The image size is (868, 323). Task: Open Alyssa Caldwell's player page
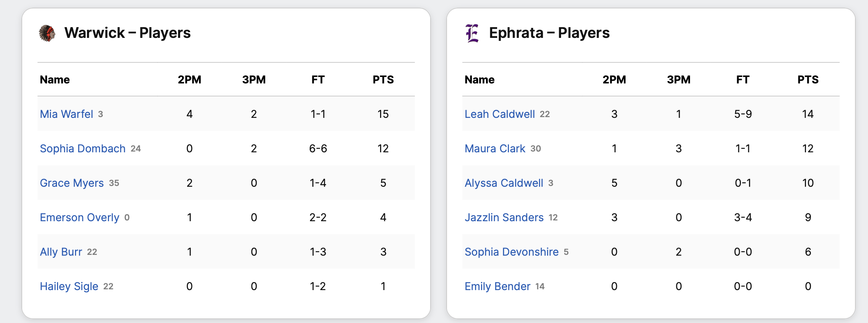pyautogui.click(x=504, y=183)
